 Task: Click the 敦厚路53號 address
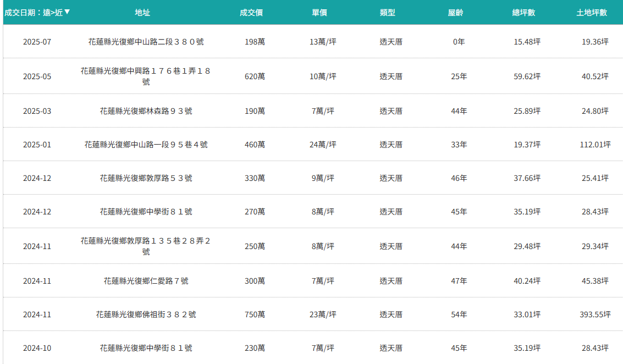tap(146, 178)
